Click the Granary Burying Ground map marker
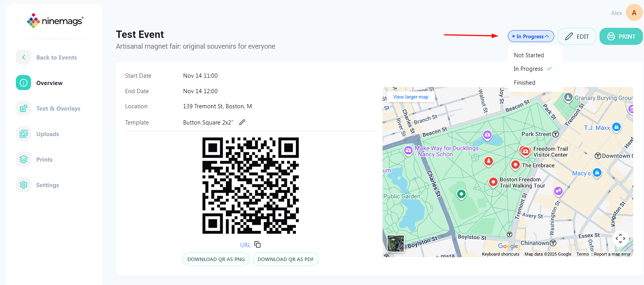Image resolution: width=644 pixels, height=285 pixels. (x=568, y=97)
